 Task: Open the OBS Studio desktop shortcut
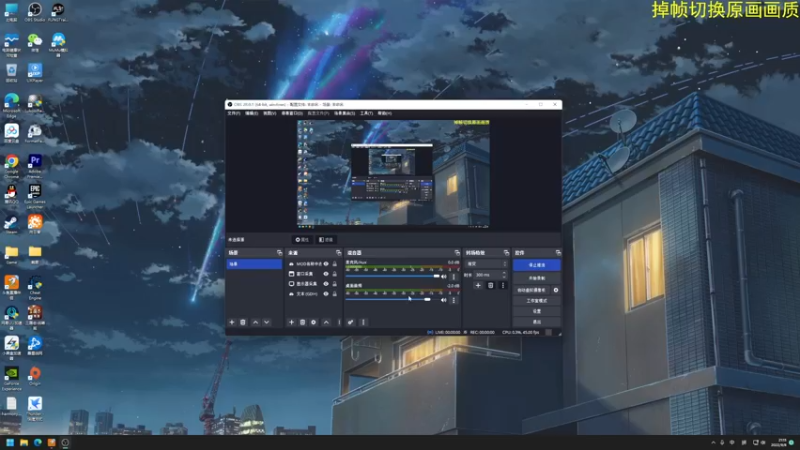click(35, 12)
